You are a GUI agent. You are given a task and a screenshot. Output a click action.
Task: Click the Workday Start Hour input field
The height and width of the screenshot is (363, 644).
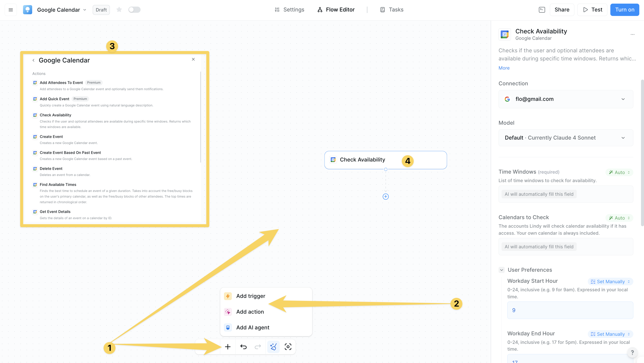point(570,310)
